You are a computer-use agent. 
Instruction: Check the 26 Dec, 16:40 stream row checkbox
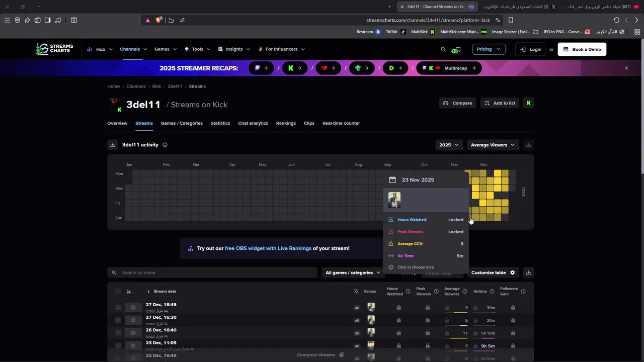point(118,333)
